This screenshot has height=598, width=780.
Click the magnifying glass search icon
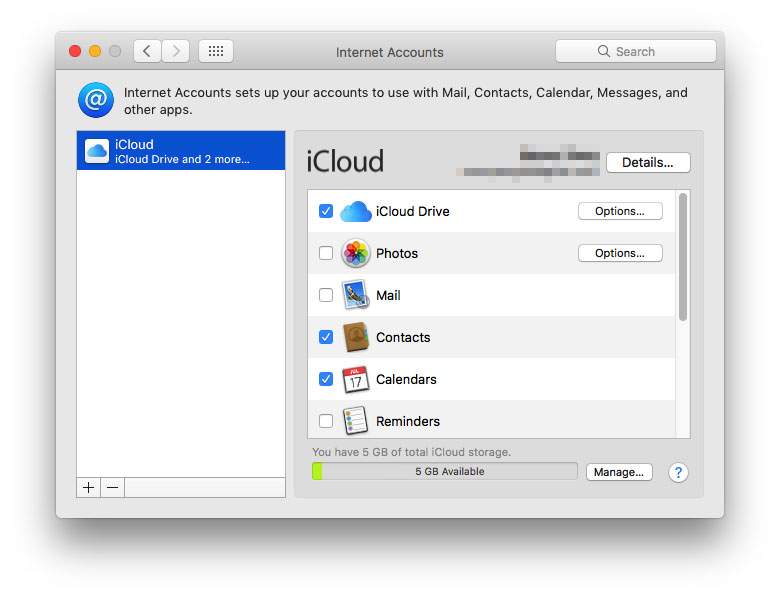(x=603, y=51)
